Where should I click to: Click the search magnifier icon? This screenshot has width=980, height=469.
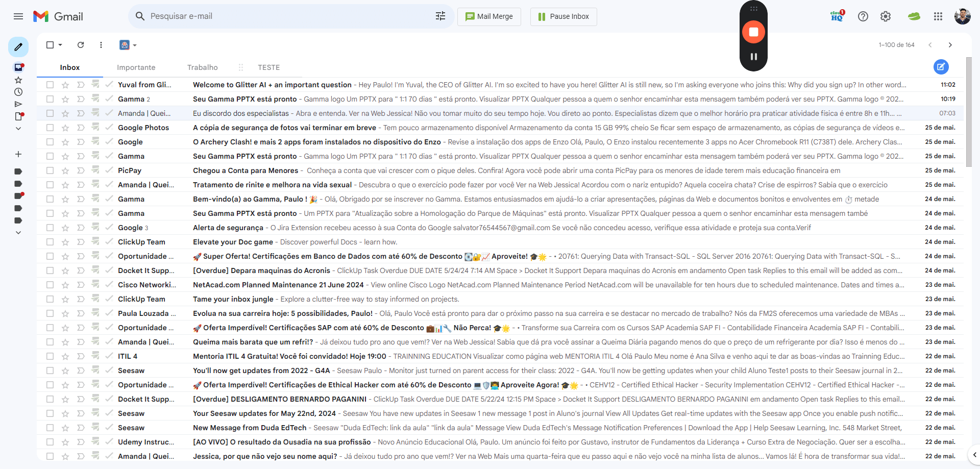(140, 16)
